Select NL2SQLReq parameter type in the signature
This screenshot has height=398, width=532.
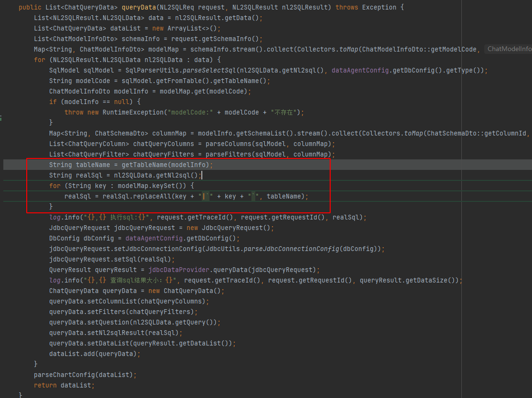tap(177, 8)
